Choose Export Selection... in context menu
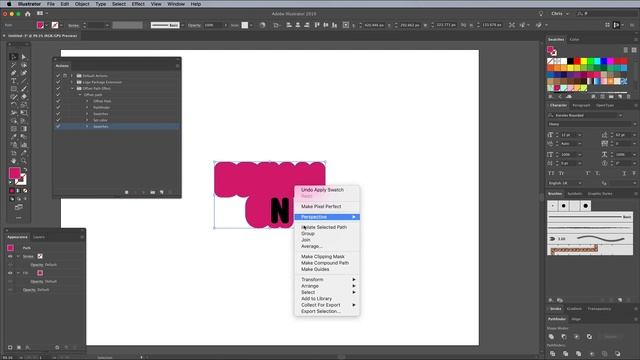640x360 pixels. click(x=321, y=311)
